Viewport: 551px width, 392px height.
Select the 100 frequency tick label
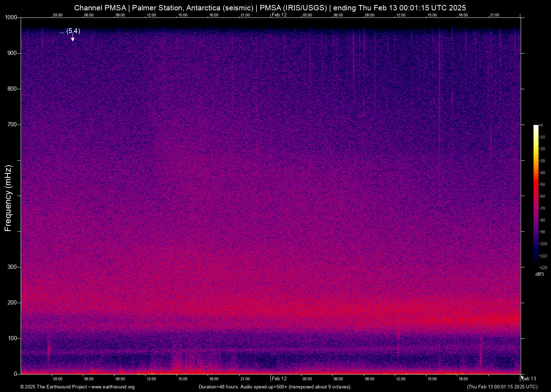click(12, 338)
